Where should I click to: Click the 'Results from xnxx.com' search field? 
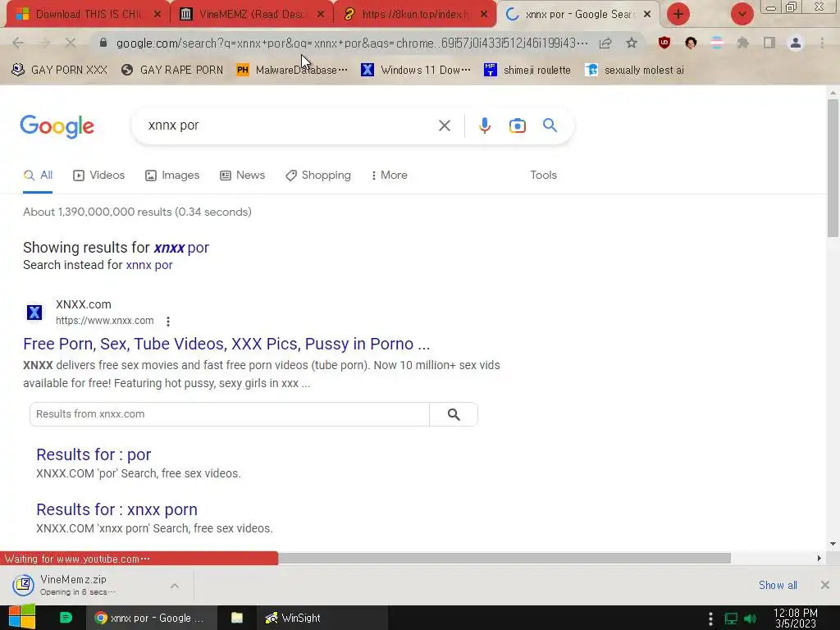point(230,414)
